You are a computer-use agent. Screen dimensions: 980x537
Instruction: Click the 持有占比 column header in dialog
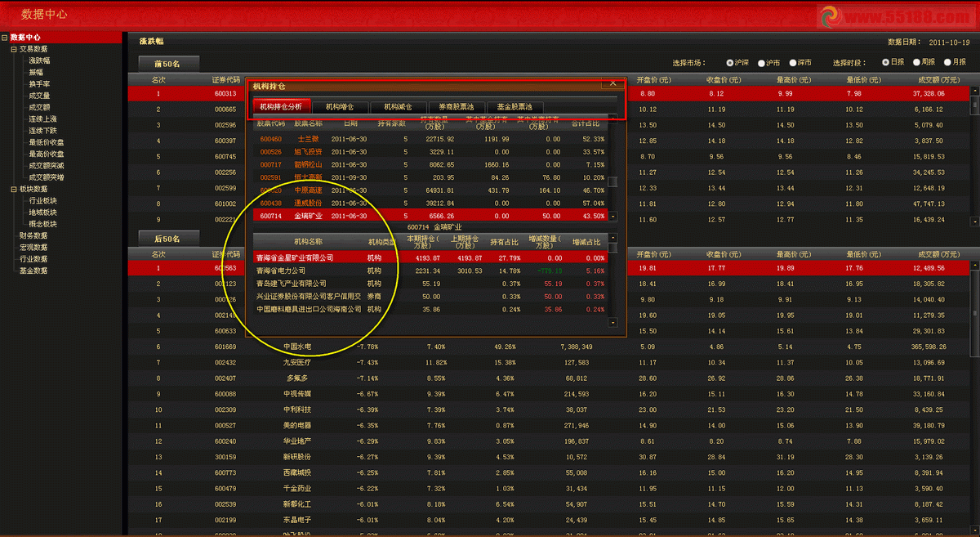[504, 242]
